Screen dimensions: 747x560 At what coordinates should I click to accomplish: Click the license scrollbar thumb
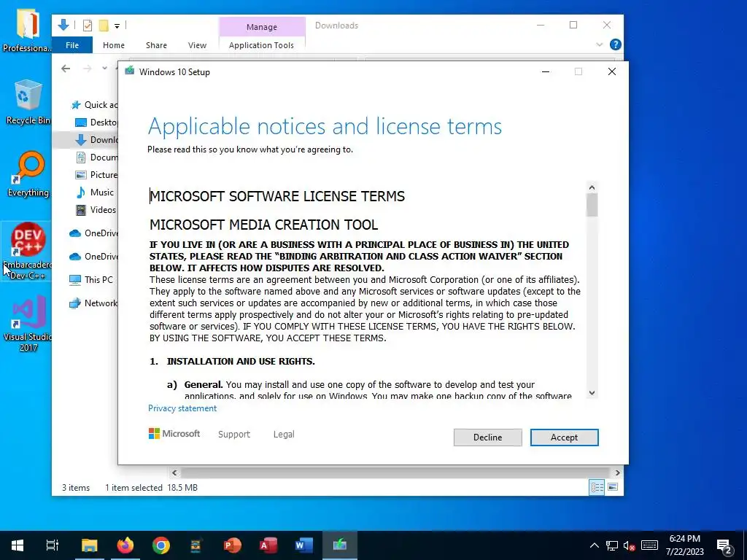(x=592, y=205)
